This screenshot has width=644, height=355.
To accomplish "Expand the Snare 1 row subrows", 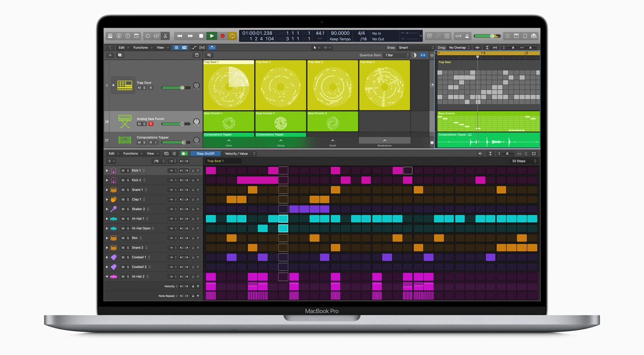I will coord(107,190).
